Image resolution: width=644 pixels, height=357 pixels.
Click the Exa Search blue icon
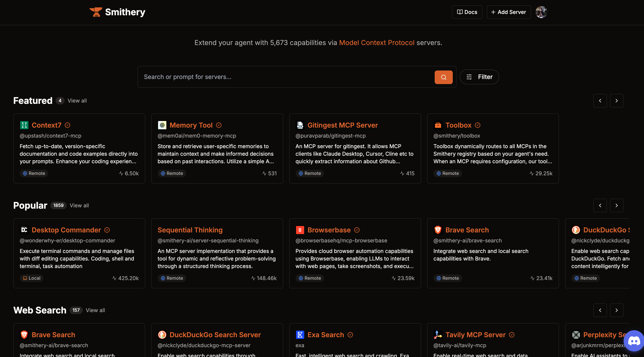coord(300,335)
